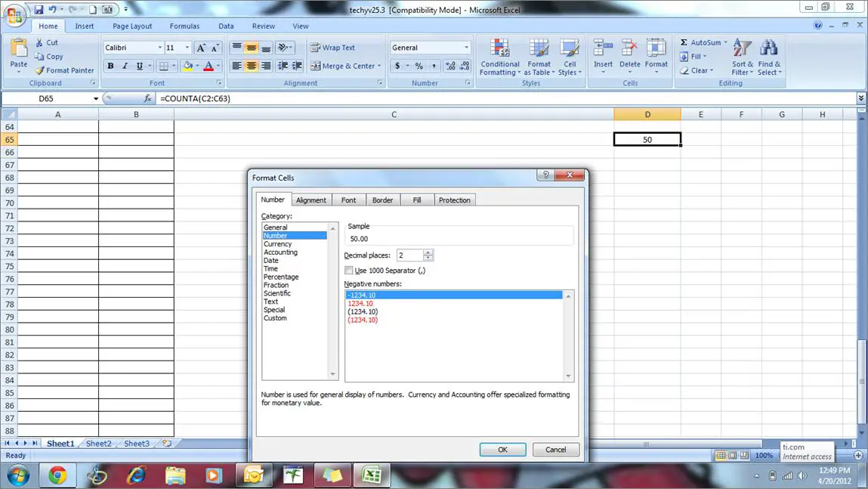Enable Use 1000 Separator checkbox
The image size is (868, 489).
click(x=349, y=271)
